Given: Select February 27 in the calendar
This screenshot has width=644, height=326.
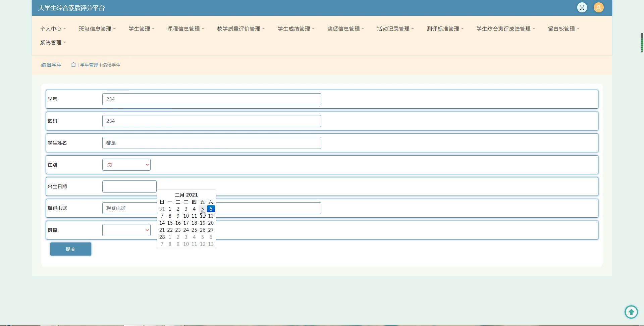Looking at the screenshot, I should point(211,230).
